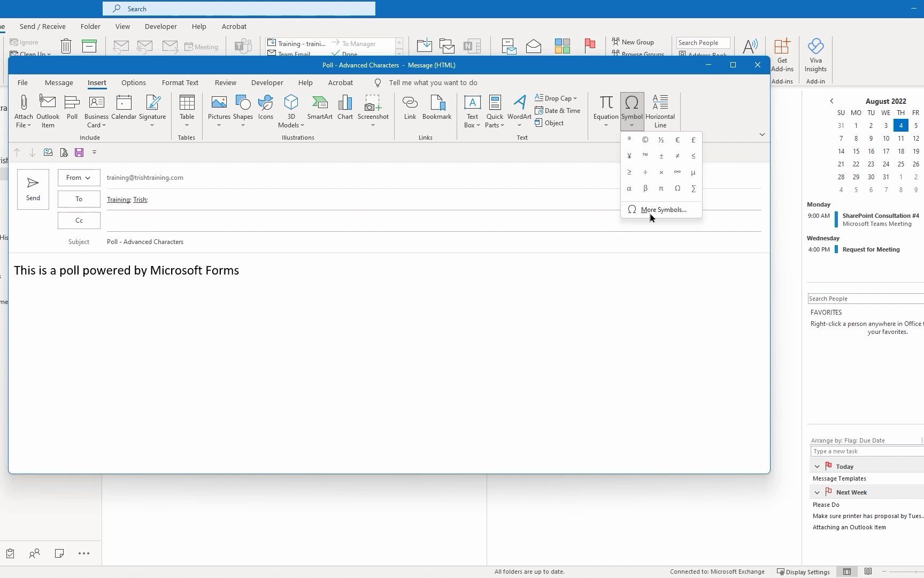Screen dimensions: 924x578
Task: Insert SmartArt graphic
Action: (x=320, y=107)
